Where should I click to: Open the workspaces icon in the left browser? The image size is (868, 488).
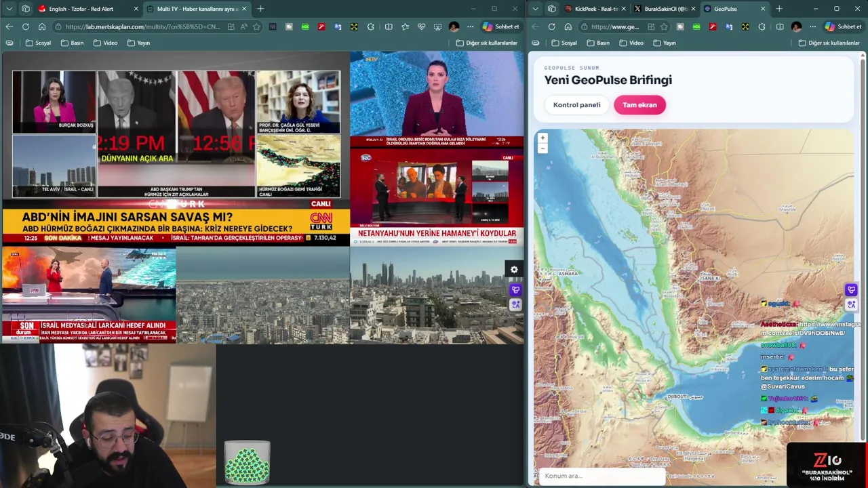click(x=26, y=9)
